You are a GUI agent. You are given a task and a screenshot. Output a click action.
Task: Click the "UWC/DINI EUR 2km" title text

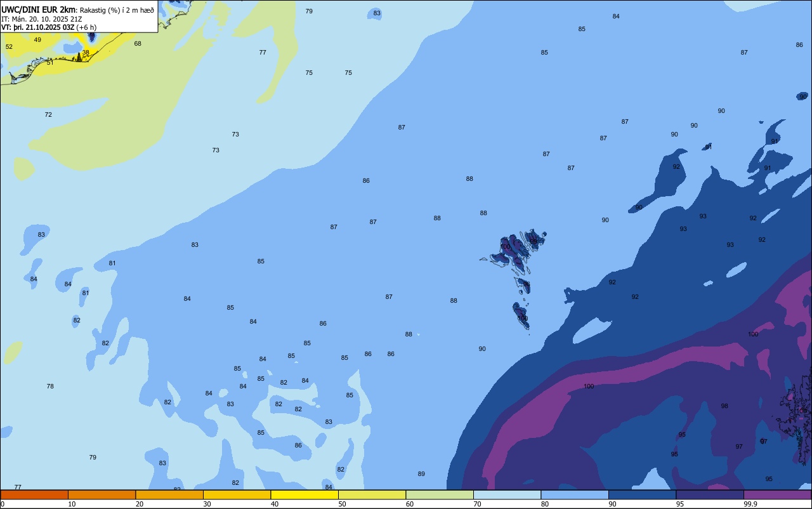point(39,10)
